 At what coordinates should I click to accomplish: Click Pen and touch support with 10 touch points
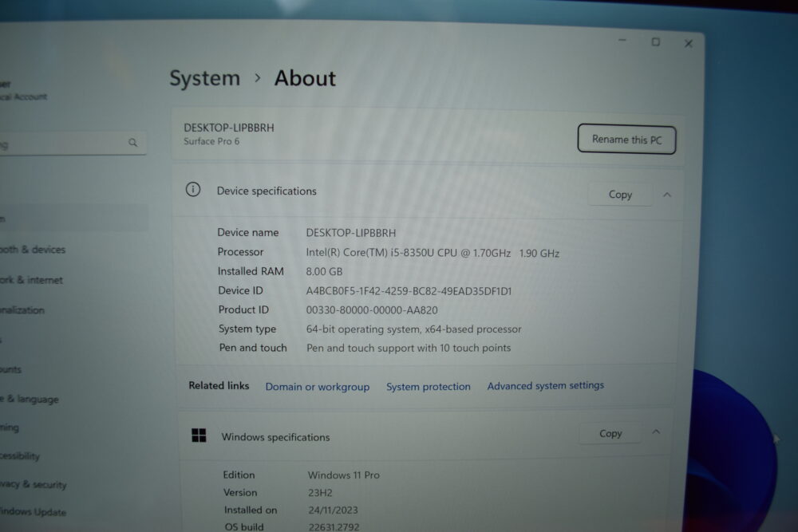coord(409,348)
